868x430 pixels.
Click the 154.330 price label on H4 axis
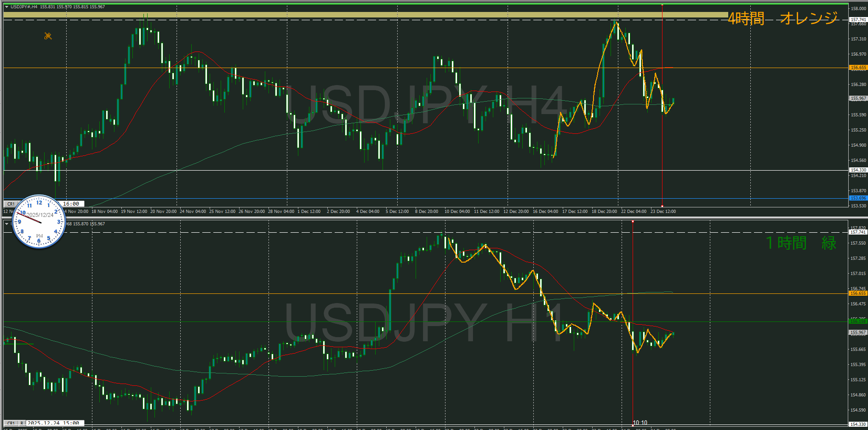coord(858,170)
